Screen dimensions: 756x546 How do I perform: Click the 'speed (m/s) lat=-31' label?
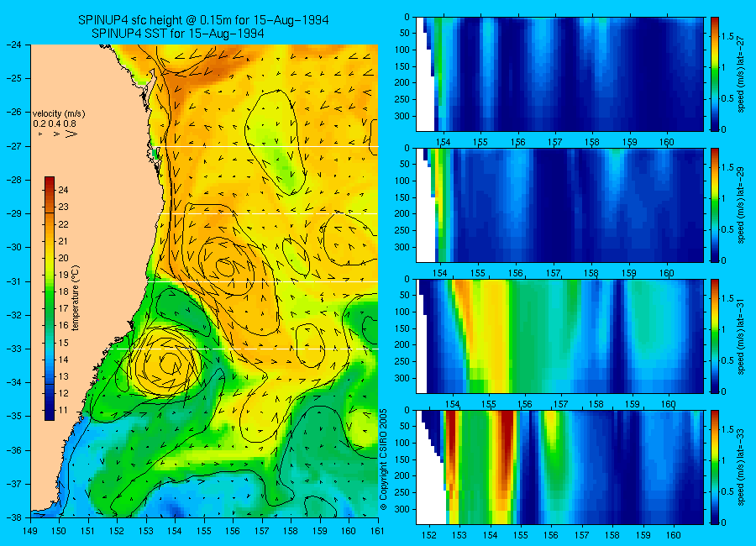[x=742, y=336]
